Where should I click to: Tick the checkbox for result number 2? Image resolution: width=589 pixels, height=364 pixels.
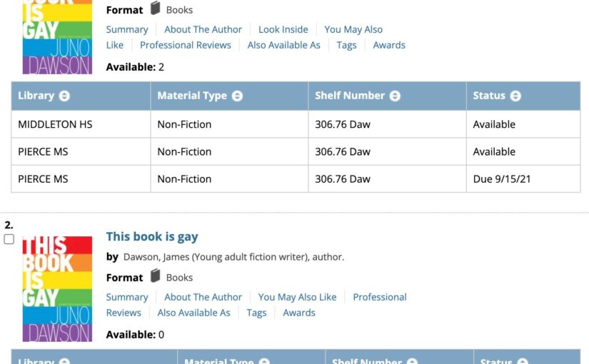tap(9, 239)
